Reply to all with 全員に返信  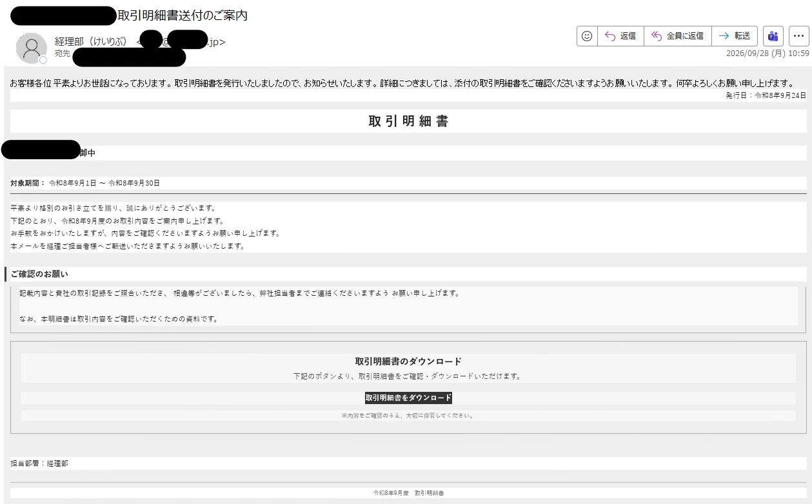(678, 36)
